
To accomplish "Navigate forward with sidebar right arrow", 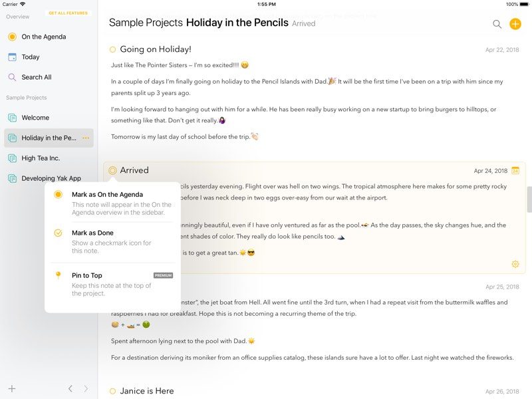I will coord(86,388).
